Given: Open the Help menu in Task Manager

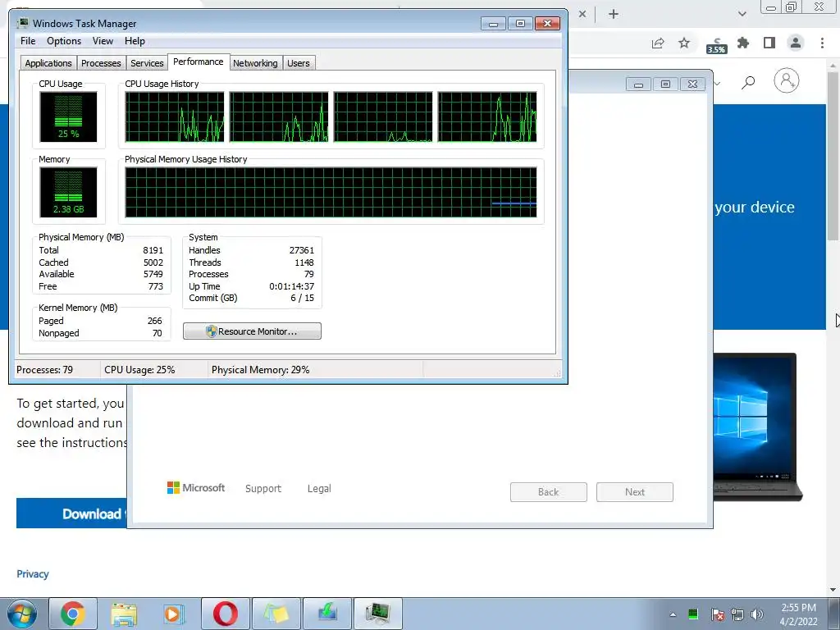Looking at the screenshot, I should (x=135, y=41).
